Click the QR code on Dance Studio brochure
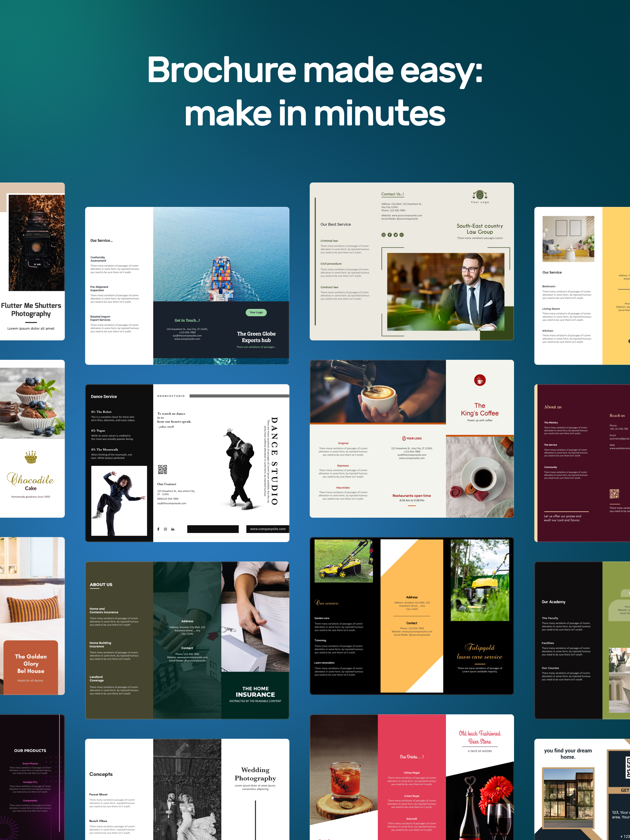This screenshot has width=630, height=840. (x=162, y=469)
